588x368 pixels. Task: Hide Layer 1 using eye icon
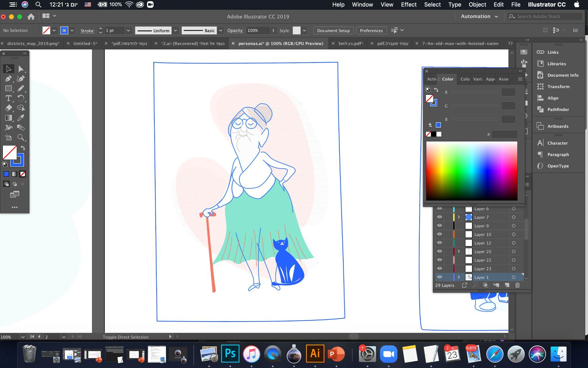pos(439,277)
